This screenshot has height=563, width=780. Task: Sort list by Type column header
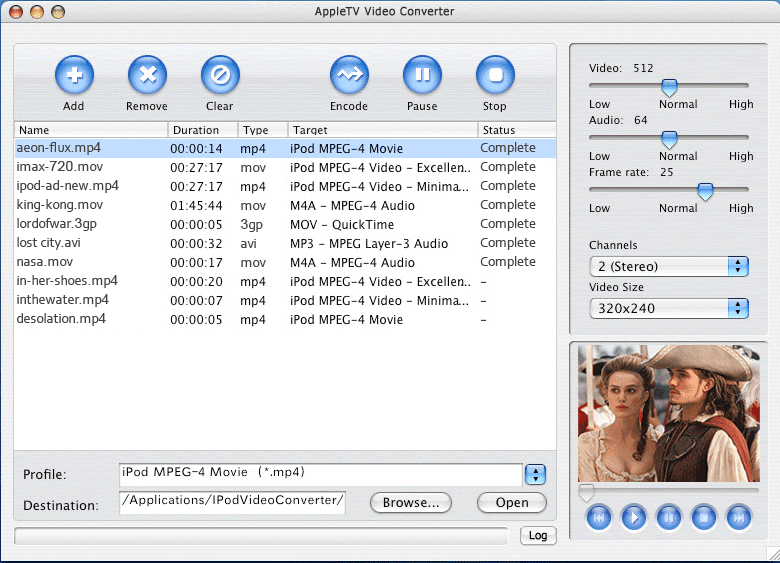point(263,130)
